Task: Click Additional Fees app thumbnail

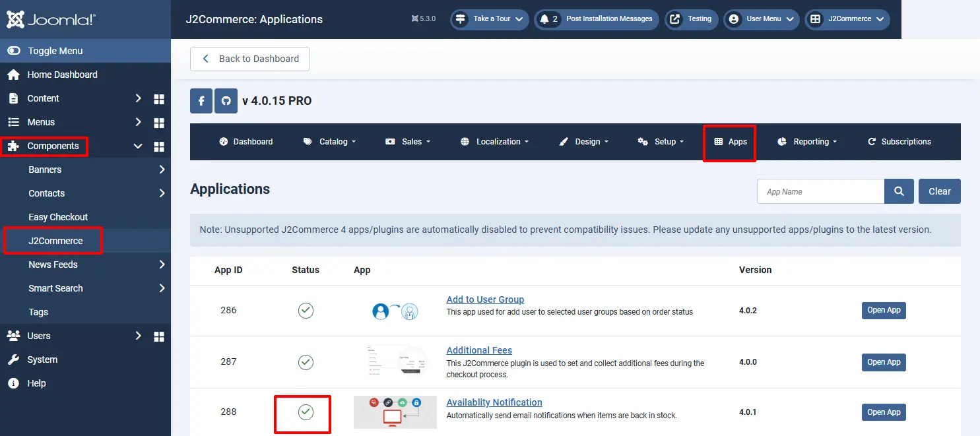Action: click(x=395, y=362)
